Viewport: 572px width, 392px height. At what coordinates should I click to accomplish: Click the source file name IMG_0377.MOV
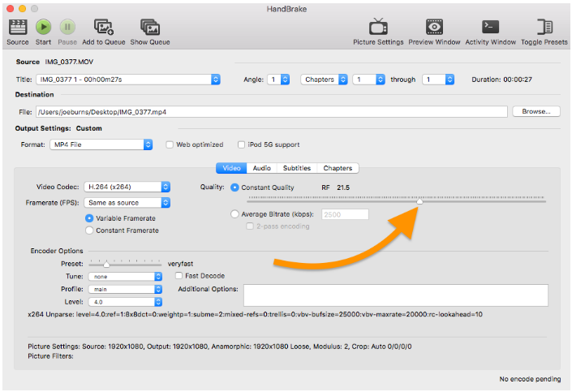[69, 62]
